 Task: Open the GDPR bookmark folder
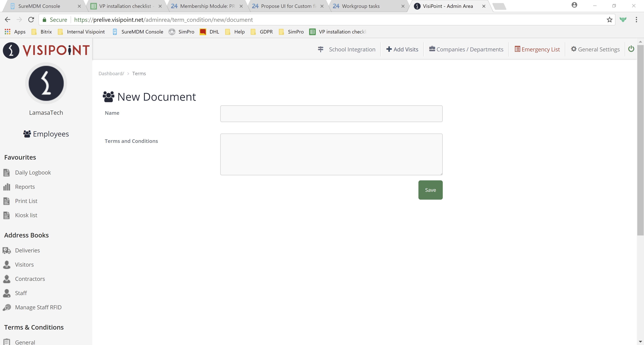pyautogui.click(x=261, y=32)
